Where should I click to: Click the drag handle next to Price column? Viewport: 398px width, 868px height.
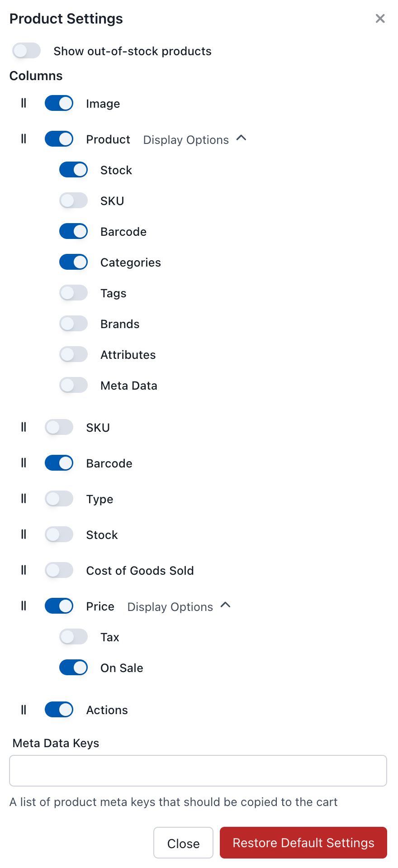[x=24, y=606]
